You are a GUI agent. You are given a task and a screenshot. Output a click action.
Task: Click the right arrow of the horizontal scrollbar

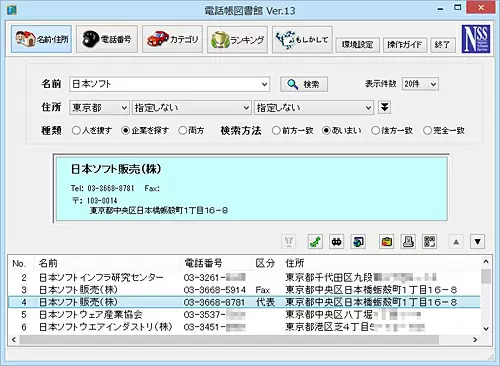tap(475, 340)
